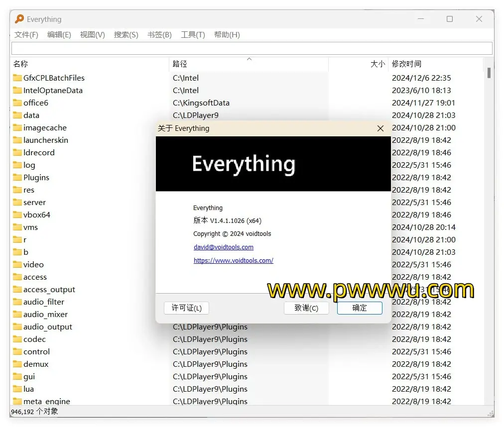Open the 书签(B) menu
The image size is (504, 427).
[x=159, y=34]
